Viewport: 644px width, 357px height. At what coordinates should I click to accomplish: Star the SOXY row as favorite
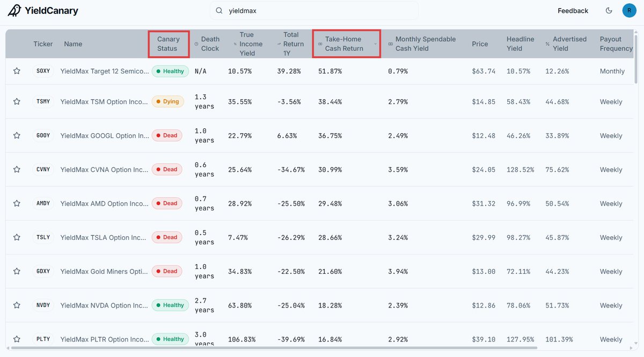click(17, 71)
